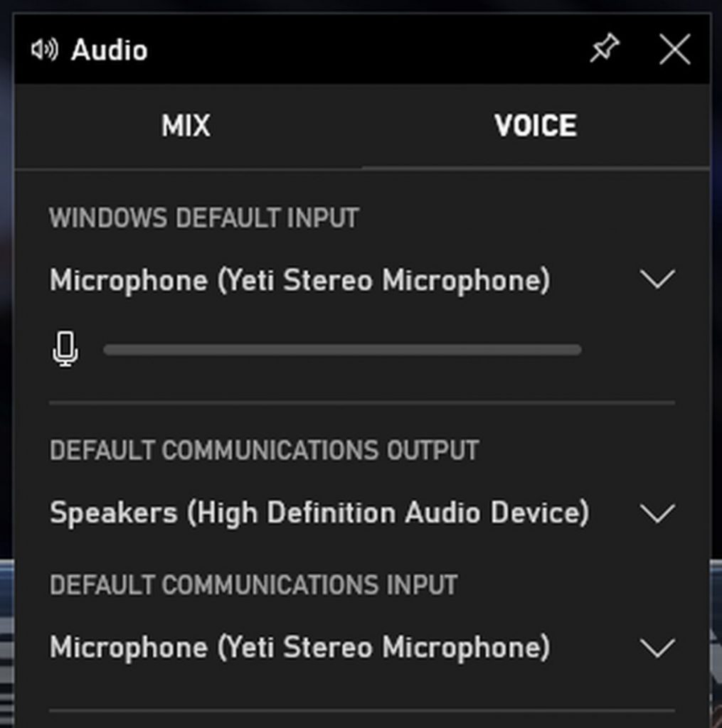Click the DEFAULT COMMUNICATIONS OUTPUT label
This screenshot has width=722, height=728.
(264, 450)
